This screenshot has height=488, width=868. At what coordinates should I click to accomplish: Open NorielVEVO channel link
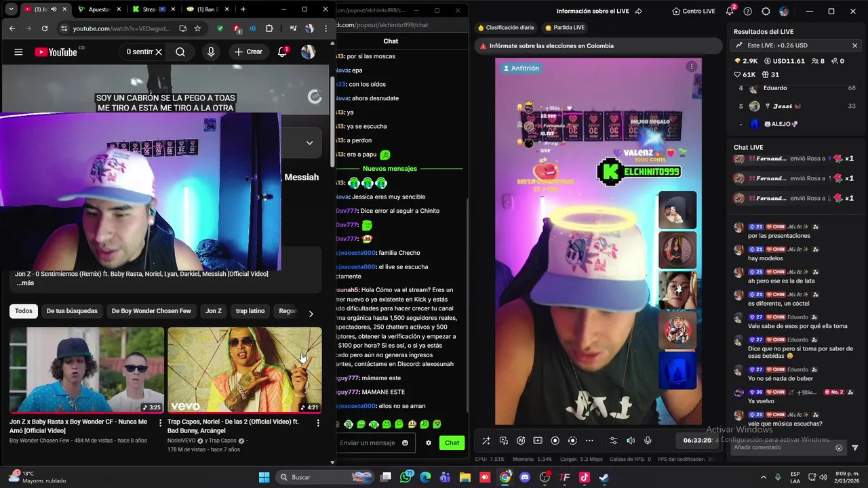tap(181, 441)
